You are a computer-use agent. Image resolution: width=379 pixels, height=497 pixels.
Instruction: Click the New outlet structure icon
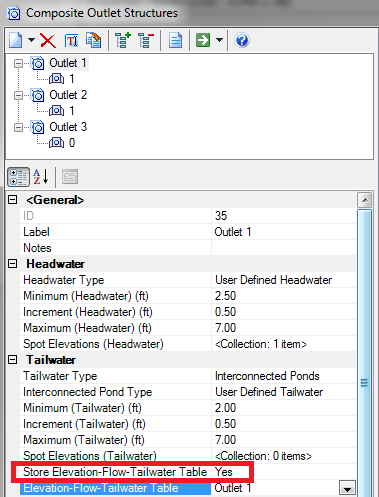pos(16,40)
